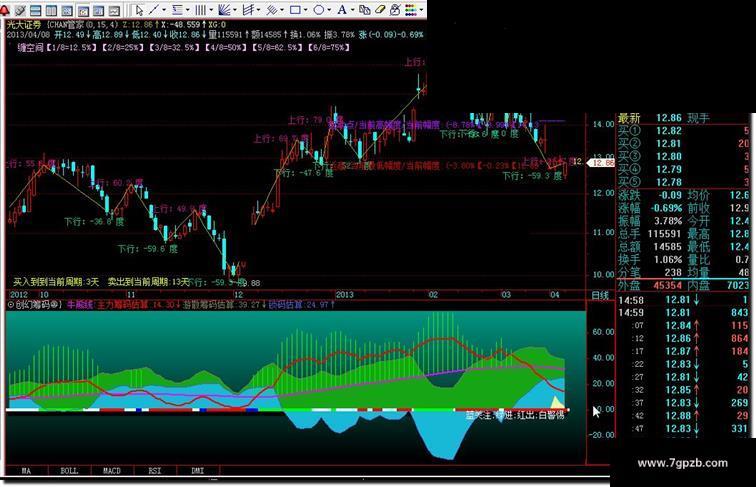
Task: Expand the rectangle tool dropdown arrow
Action: coord(306,10)
